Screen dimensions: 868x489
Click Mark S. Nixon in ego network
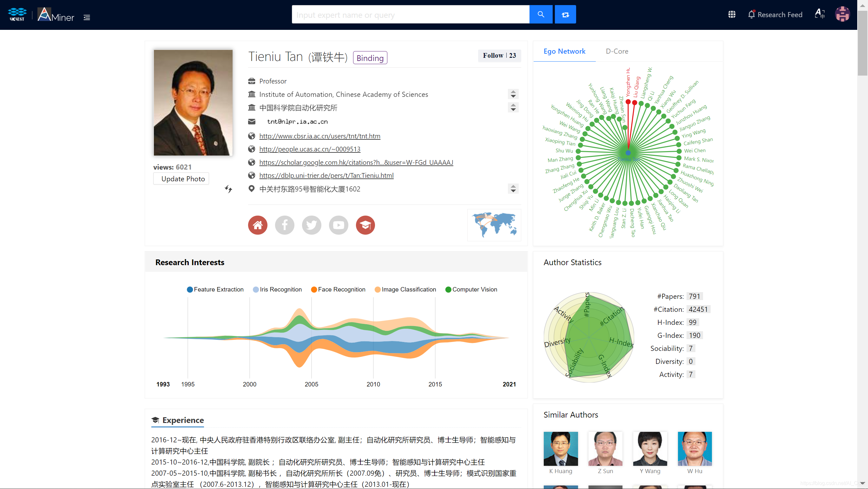[x=698, y=159]
